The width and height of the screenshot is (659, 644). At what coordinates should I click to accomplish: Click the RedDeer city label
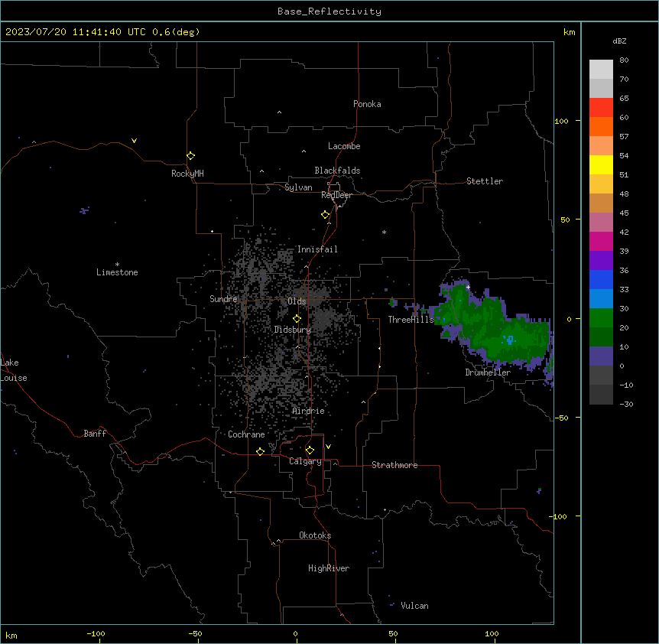coord(336,195)
